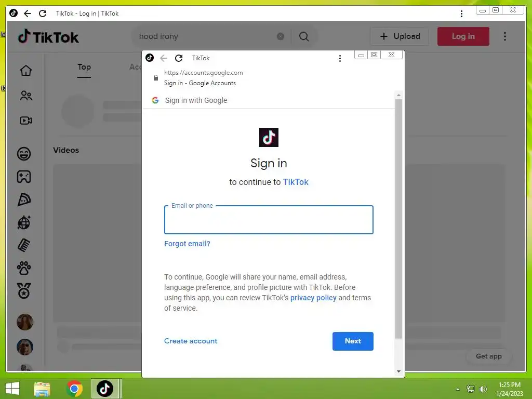Click the TikTok icon in popup title bar

(150, 58)
